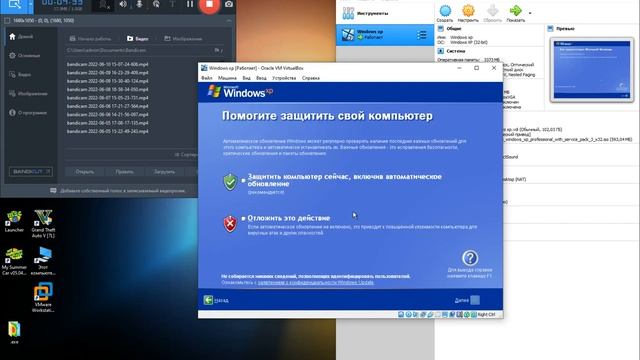The image size is (640, 360).
Task: Open Windows xp machine menu list icon
Action: (x=422, y=35)
